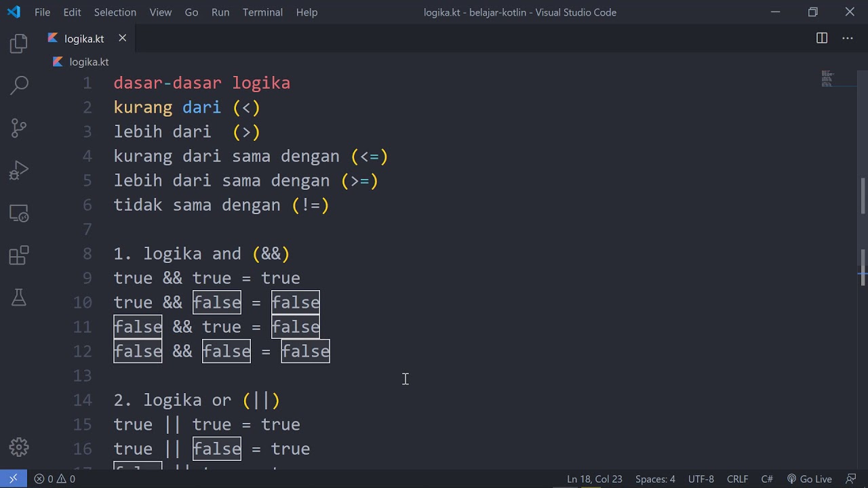868x488 pixels.
Task: Click the remote window status bar icon
Action: click(x=14, y=479)
